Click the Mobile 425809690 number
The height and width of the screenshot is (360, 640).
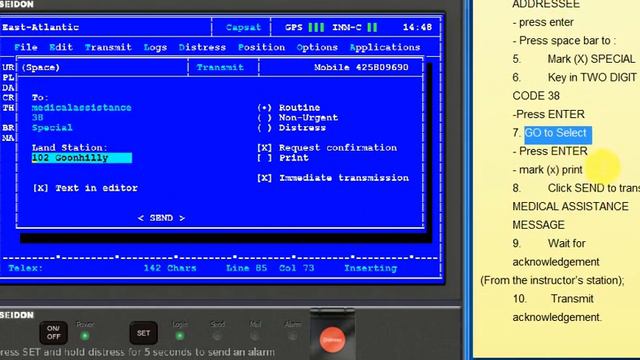[x=361, y=67]
